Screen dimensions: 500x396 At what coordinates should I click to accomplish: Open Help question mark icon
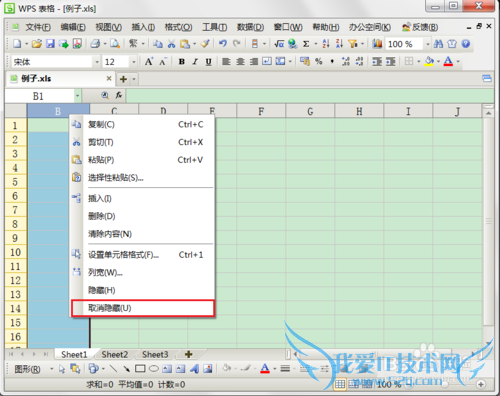coord(466,44)
